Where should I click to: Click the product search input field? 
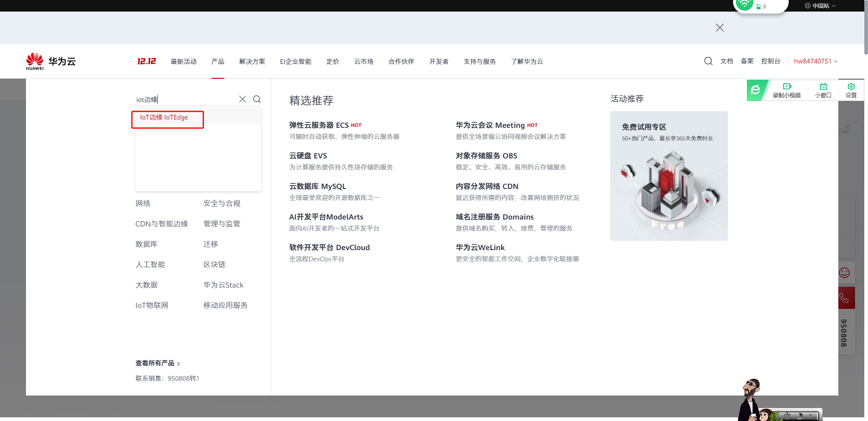coord(185,99)
